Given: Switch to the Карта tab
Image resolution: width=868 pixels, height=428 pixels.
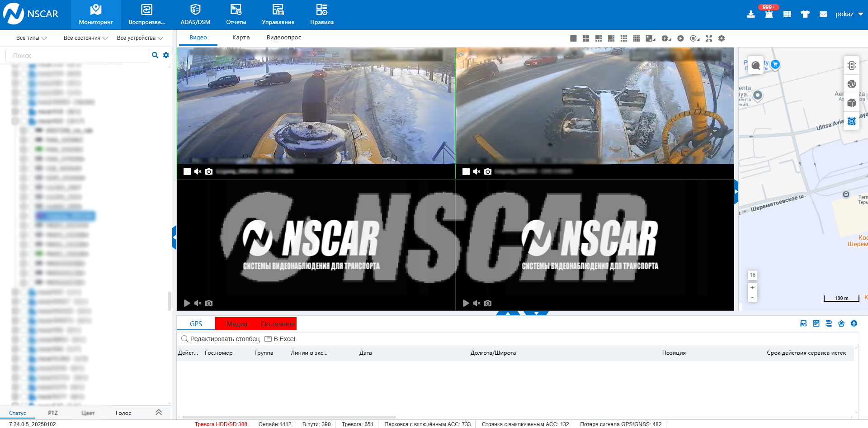Looking at the screenshot, I should pyautogui.click(x=241, y=38).
